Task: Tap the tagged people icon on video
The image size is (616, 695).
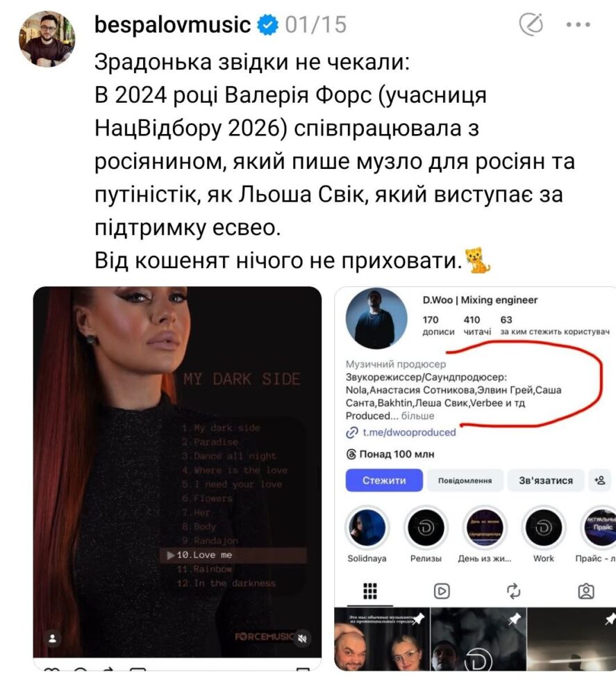Action: (53, 638)
